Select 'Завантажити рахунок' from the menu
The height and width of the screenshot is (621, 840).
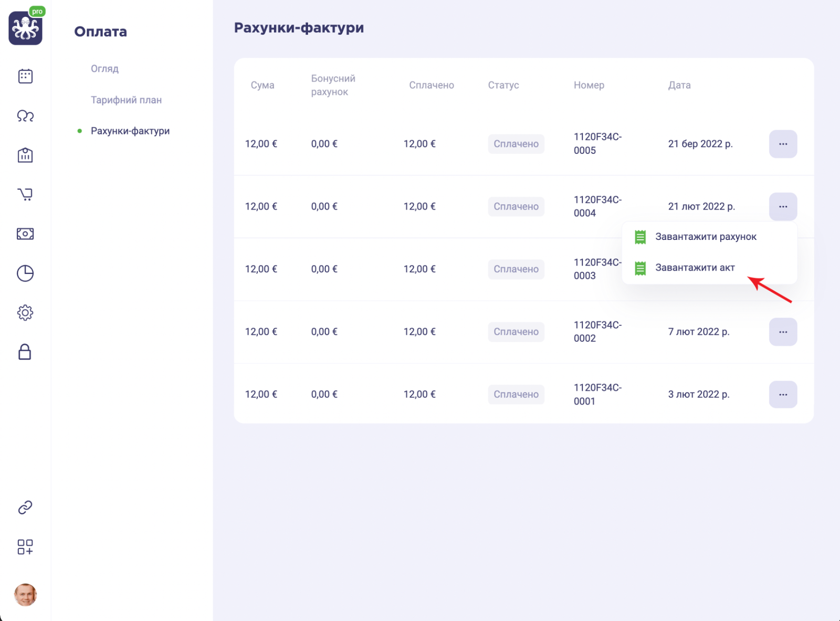(x=705, y=237)
